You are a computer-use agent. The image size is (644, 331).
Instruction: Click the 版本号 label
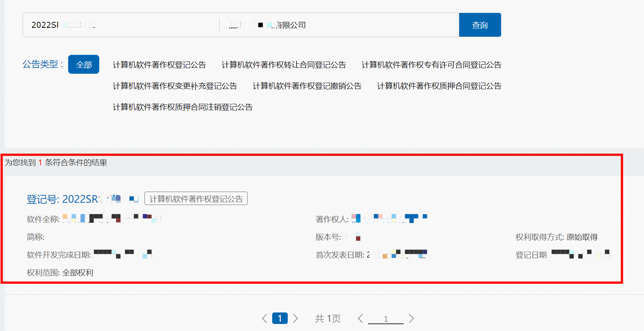point(328,237)
